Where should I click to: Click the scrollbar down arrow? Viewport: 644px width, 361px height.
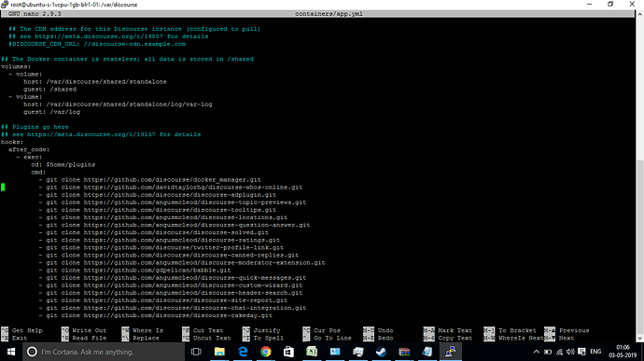point(640,339)
